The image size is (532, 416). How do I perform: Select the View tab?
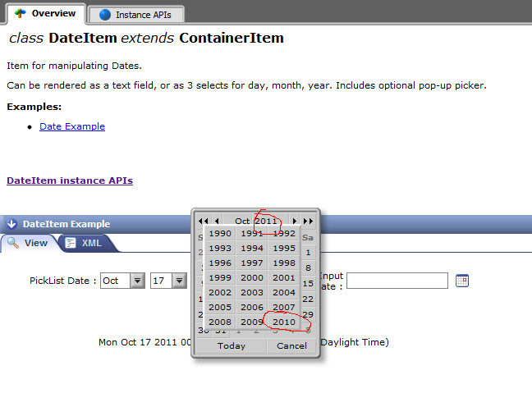coord(29,243)
